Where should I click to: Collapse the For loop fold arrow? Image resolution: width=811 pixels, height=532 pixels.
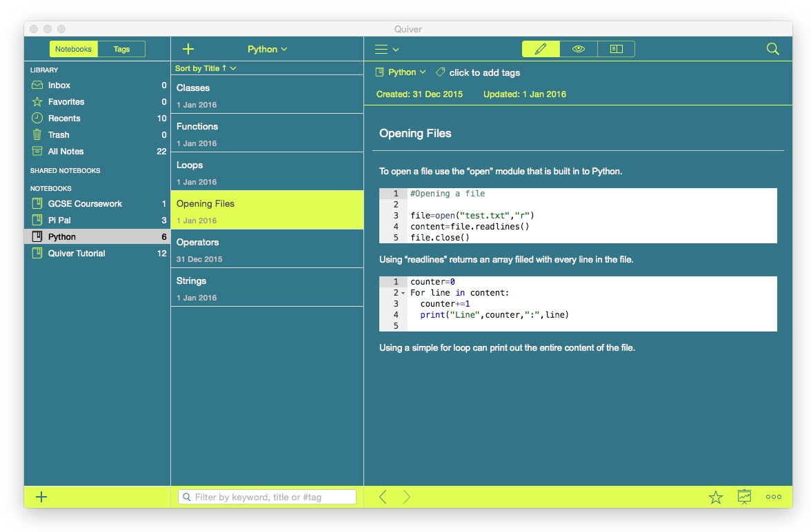403,293
